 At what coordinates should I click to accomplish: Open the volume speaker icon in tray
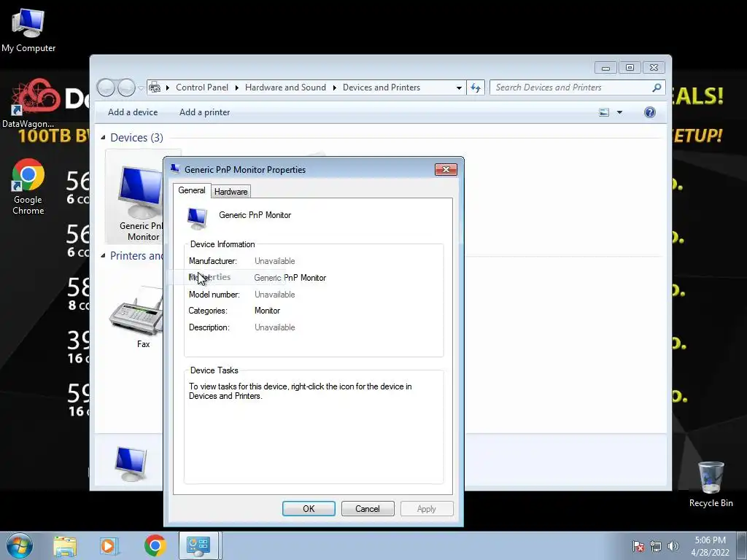(673, 546)
